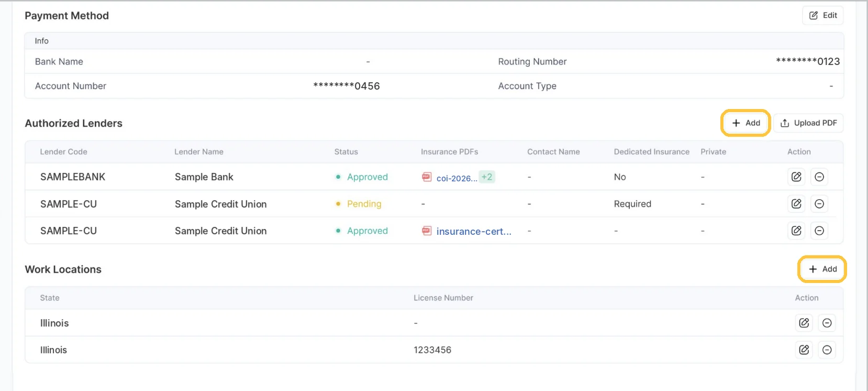Edit the Pending Sample Credit Union lender

point(796,204)
